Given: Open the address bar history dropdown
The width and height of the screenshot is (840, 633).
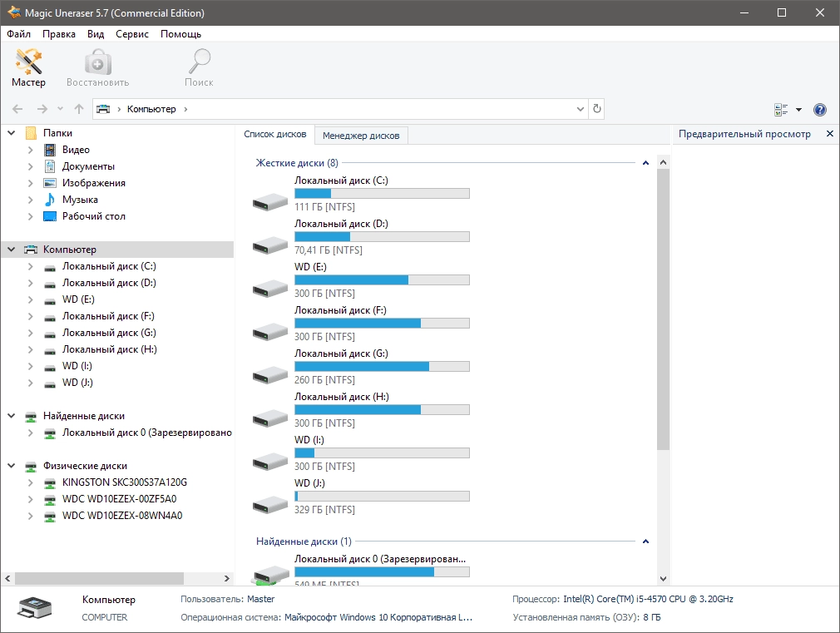Looking at the screenshot, I should 581,109.
